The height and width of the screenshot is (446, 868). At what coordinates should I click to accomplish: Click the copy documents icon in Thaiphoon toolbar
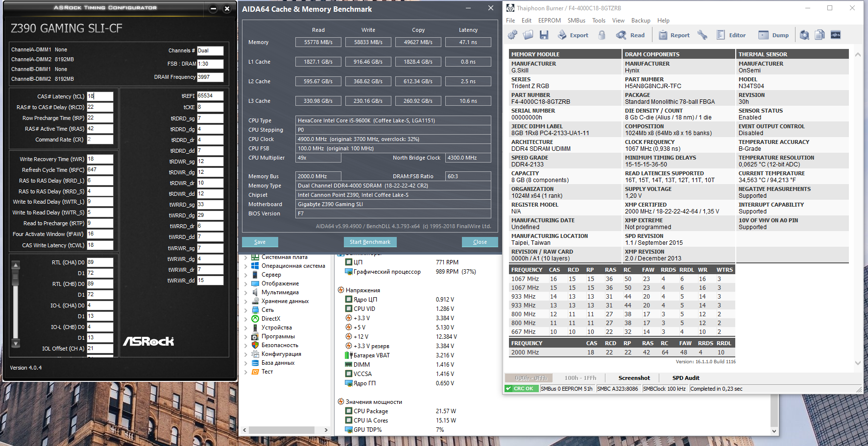pyautogui.click(x=820, y=35)
